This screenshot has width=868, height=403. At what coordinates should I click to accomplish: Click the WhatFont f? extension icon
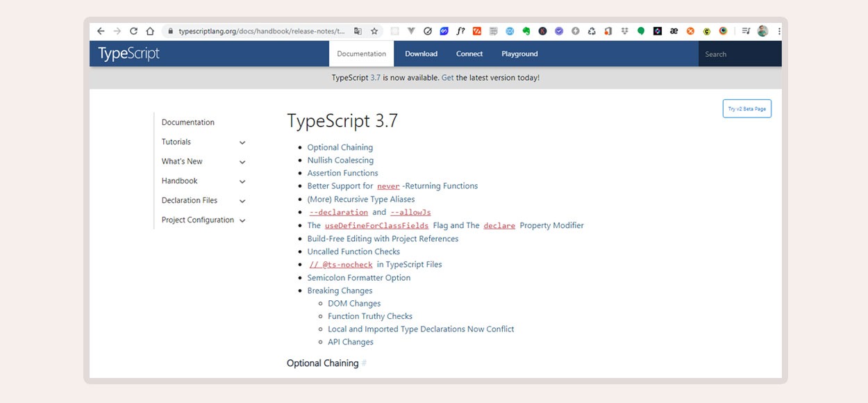461,31
